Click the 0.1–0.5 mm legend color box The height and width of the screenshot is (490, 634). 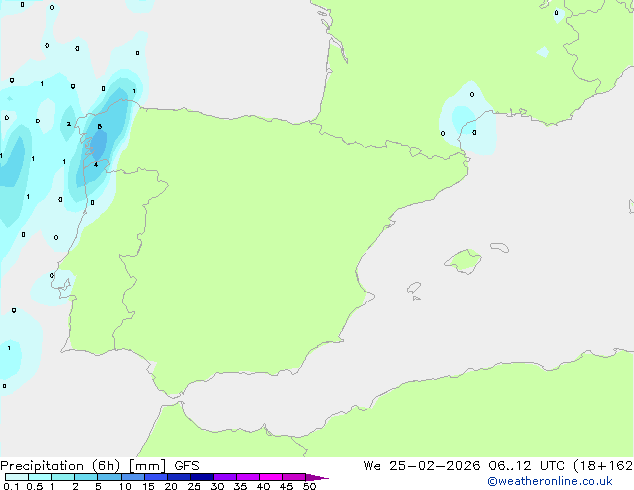[x=17, y=477]
